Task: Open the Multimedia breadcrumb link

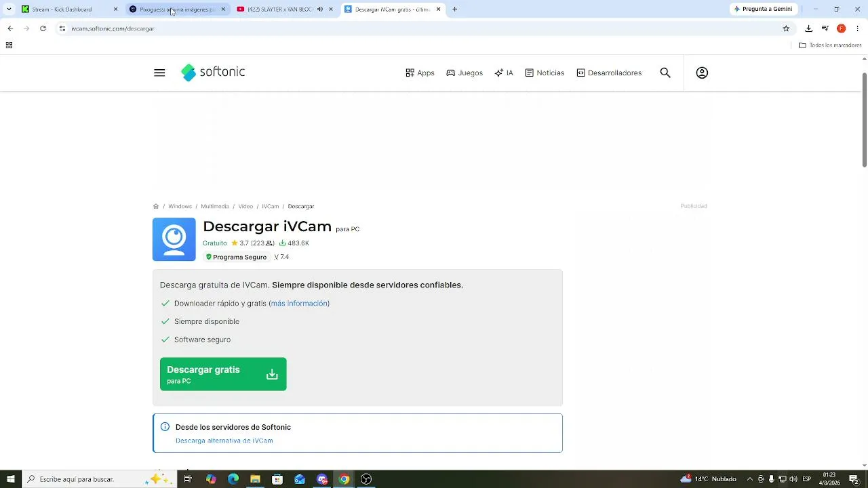Action: click(x=215, y=206)
